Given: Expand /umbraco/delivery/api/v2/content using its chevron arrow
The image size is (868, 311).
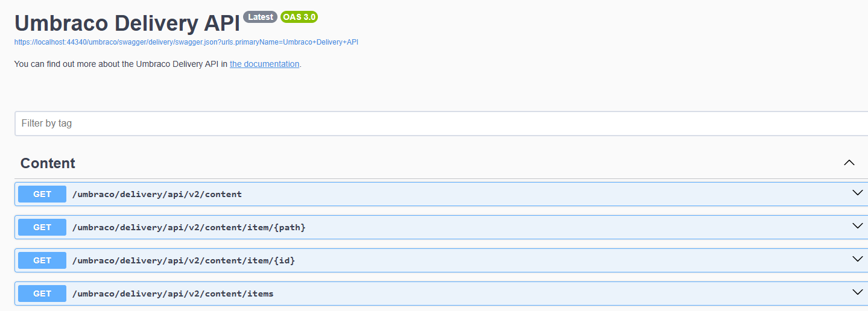Looking at the screenshot, I should click(x=858, y=193).
